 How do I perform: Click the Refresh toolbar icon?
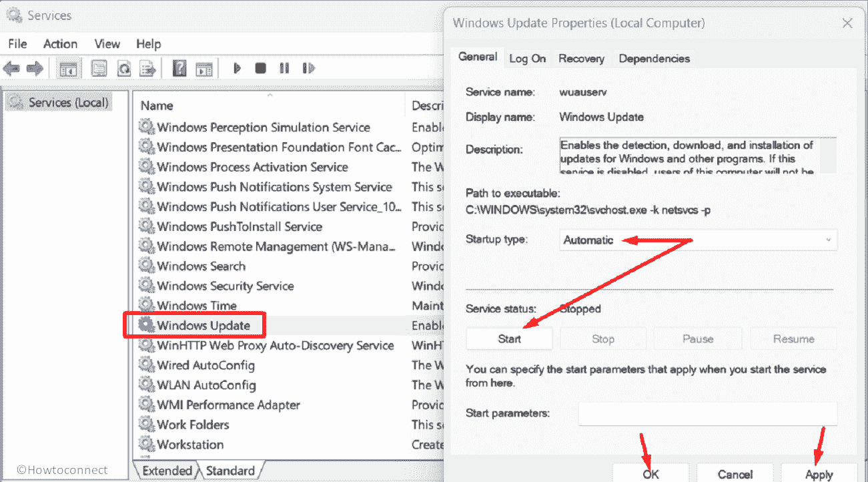(x=124, y=68)
